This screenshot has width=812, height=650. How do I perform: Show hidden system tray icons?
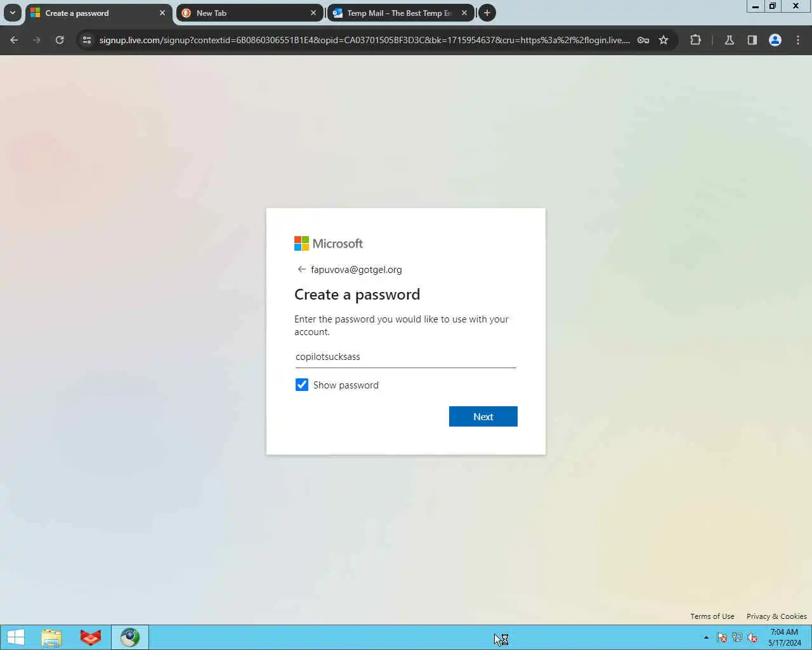click(x=706, y=637)
